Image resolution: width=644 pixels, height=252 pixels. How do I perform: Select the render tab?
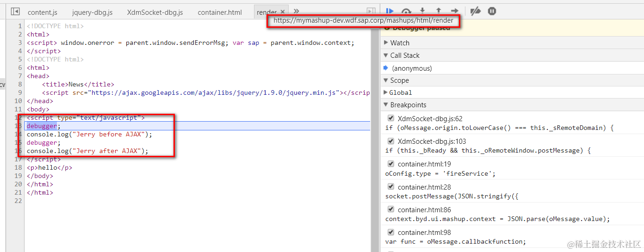pos(267,12)
